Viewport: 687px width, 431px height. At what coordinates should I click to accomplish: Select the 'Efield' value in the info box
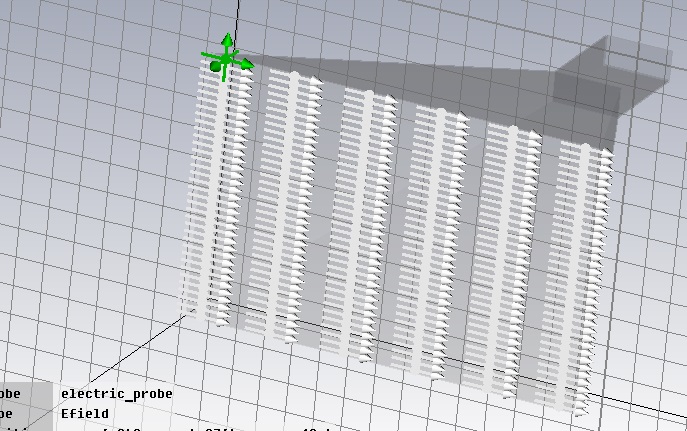[85, 413]
